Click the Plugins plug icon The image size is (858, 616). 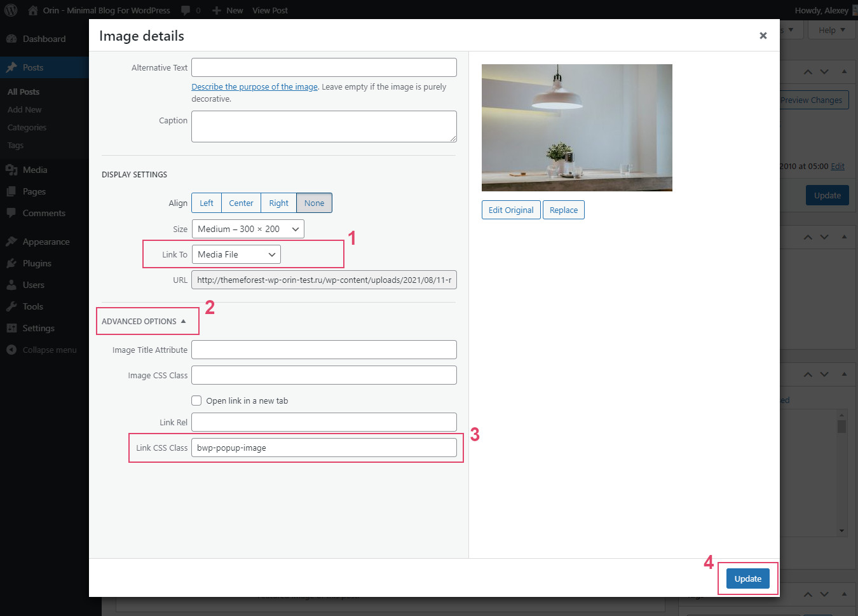click(x=11, y=263)
